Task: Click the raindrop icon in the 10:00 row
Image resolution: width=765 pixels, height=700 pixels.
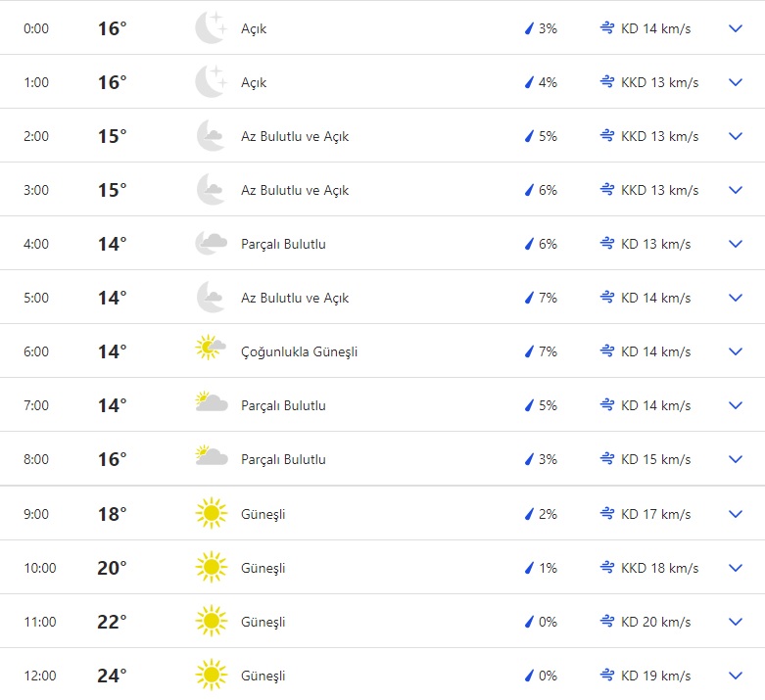Action: [529, 568]
